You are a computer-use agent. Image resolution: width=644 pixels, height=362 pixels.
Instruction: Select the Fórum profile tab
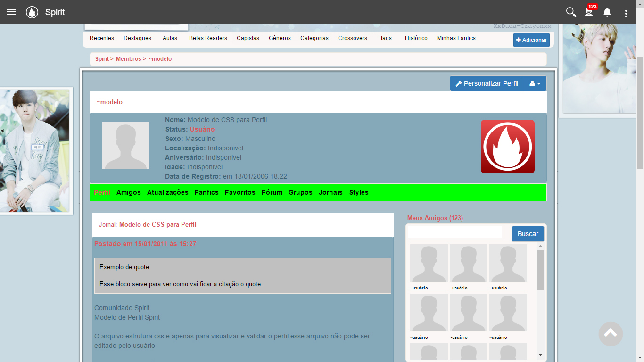coord(272,192)
